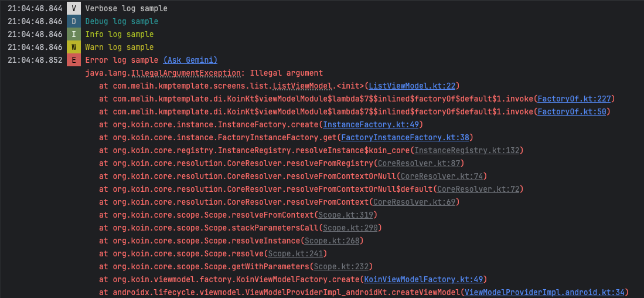Click the Info level I badge
This screenshot has height=298, width=644.
pyautogui.click(x=73, y=35)
